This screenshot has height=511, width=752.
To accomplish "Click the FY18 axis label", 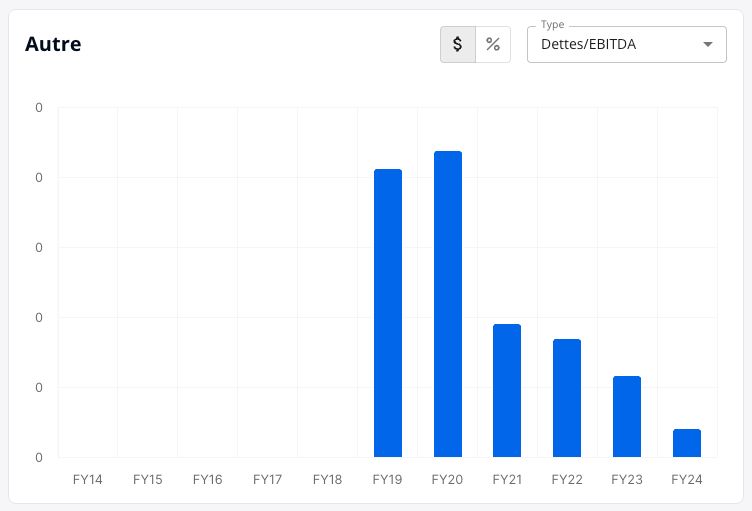I will 328,479.
